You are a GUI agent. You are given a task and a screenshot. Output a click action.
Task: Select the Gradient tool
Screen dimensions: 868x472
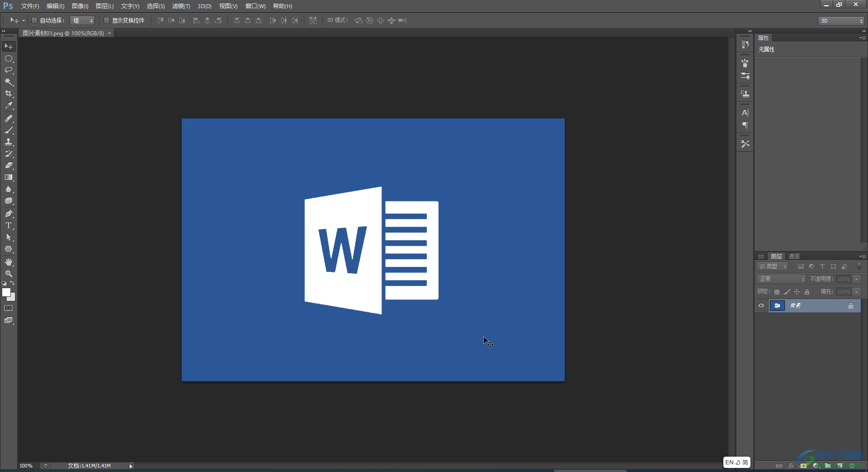pos(9,177)
